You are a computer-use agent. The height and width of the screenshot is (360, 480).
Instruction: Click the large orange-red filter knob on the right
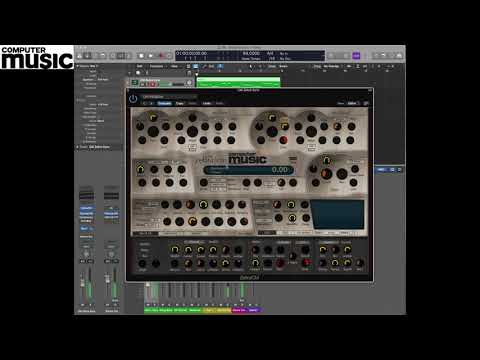[x=326, y=174]
